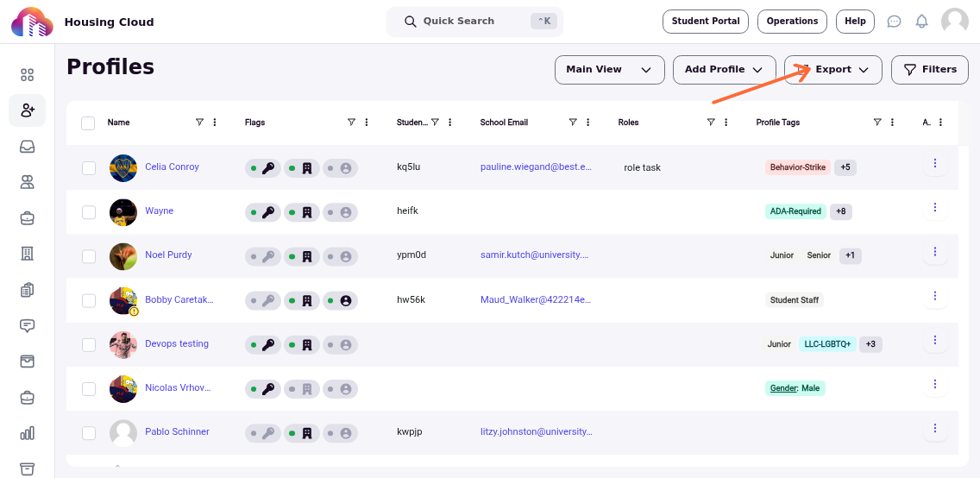Focus the Quick Search field
The height and width of the screenshot is (478, 980).
coord(474,22)
